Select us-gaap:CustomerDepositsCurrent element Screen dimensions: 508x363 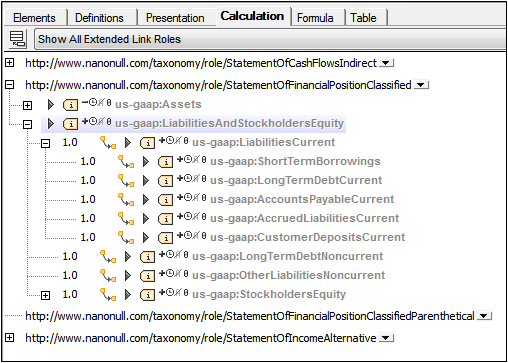308,237
